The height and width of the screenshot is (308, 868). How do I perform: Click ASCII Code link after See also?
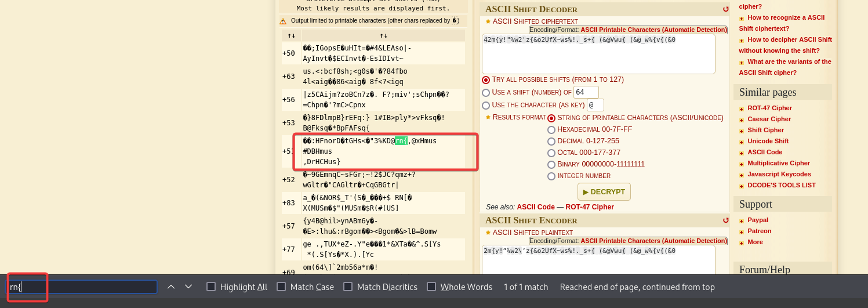536,207
